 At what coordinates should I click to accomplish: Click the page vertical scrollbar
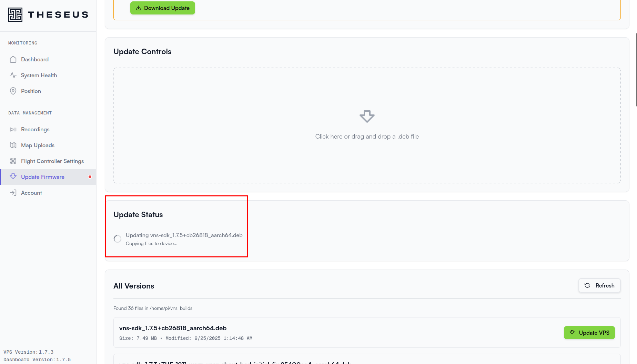pos(636,69)
